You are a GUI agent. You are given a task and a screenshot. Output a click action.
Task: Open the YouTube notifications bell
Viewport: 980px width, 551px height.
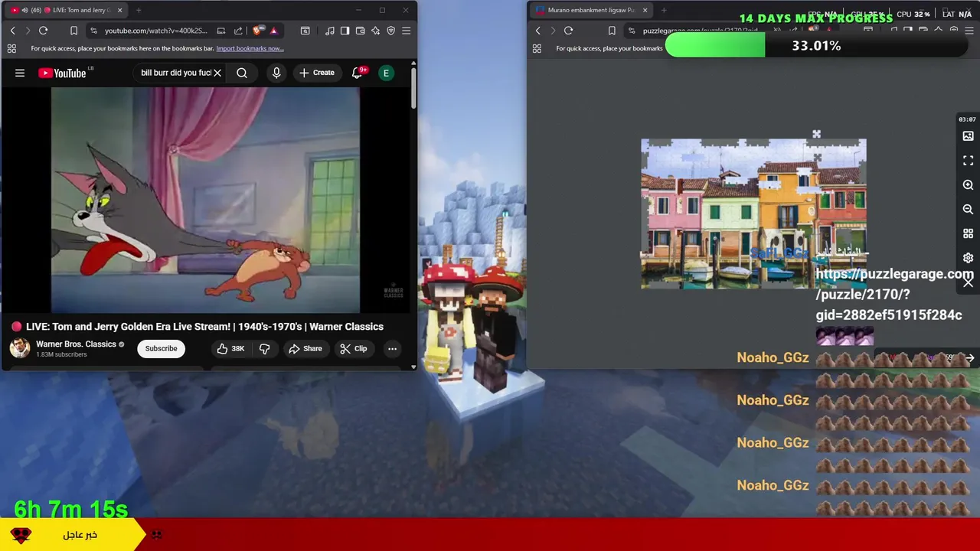pyautogui.click(x=357, y=73)
